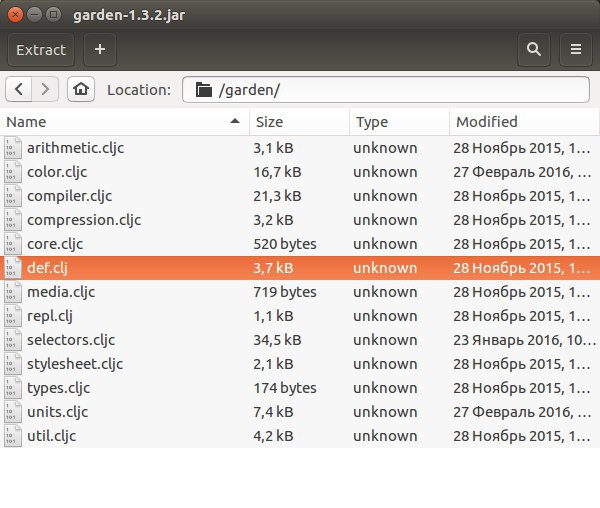Click the 4,2 kB size value
The width and height of the screenshot is (600, 508).
274,436
